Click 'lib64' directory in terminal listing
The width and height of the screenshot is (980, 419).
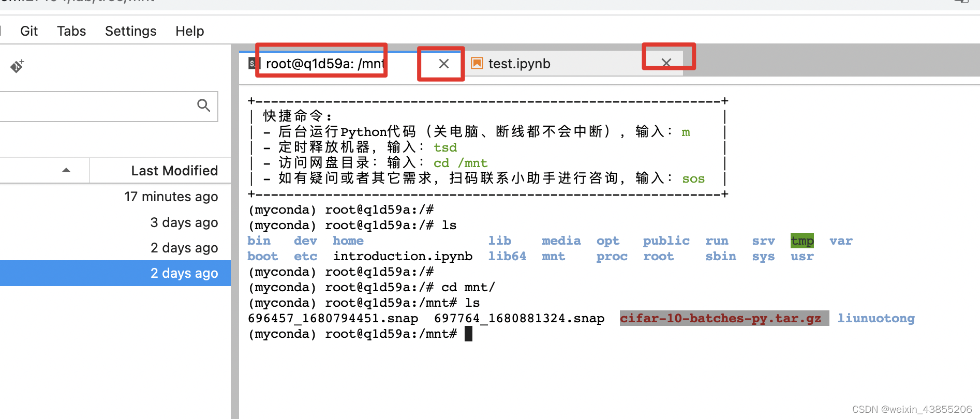(508, 257)
